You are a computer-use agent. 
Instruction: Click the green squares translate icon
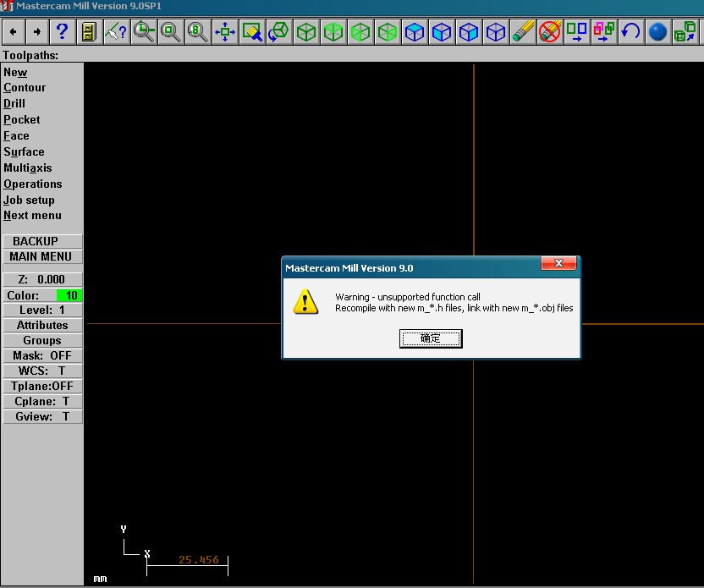tap(576, 32)
